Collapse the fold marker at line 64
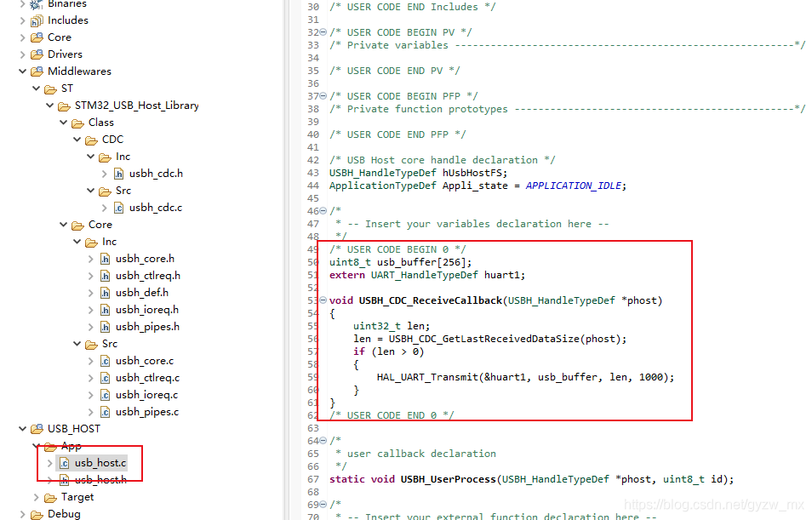Screen dimensions: 812x520 coord(322,440)
